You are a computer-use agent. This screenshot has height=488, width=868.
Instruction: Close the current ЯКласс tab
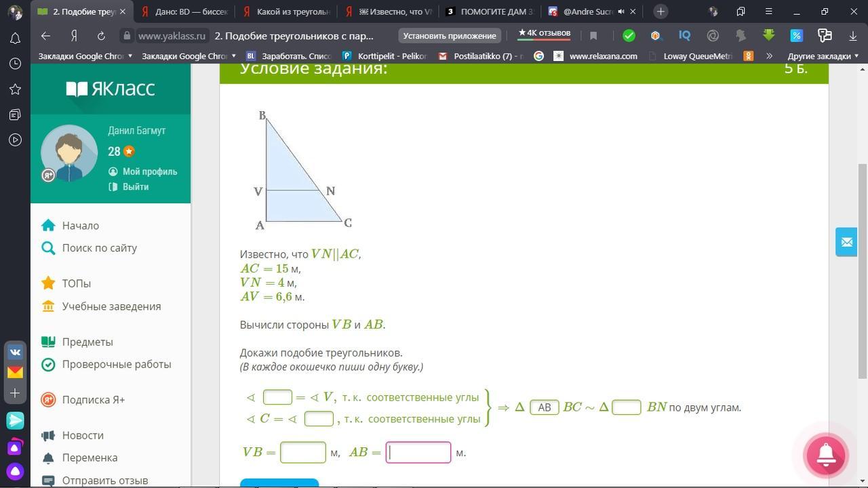tap(123, 12)
